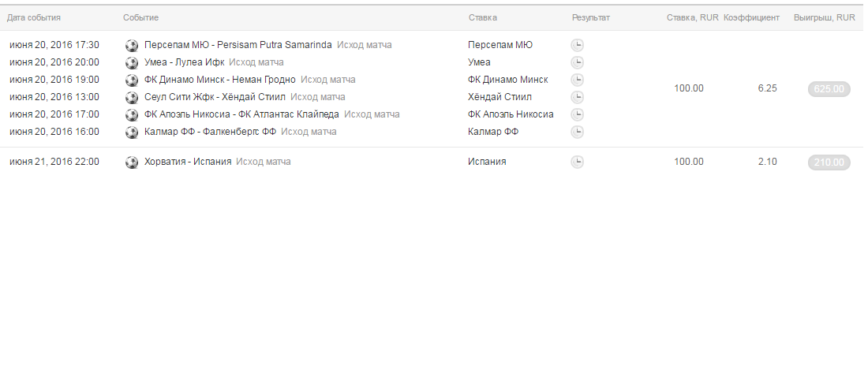This screenshot has width=868, height=381.
Task: Click soccer ball icon beside Персепам МЮ match
Action: pos(132,45)
